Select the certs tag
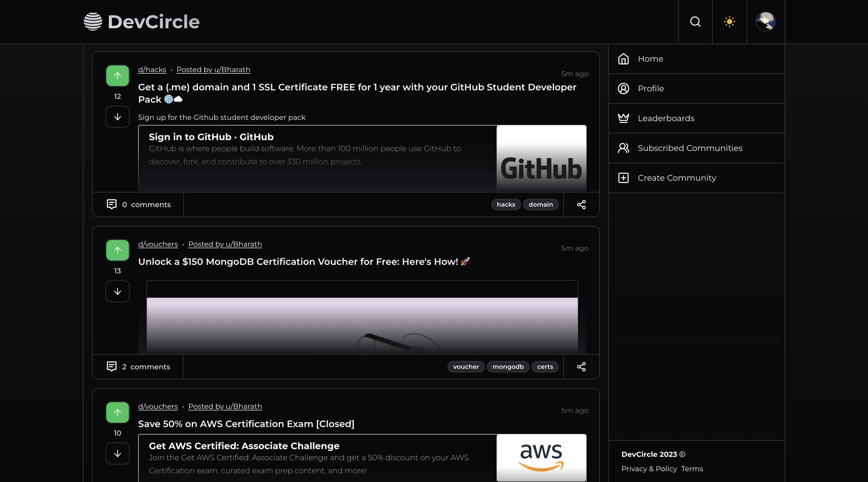The width and height of the screenshot is (868, 482). (545, 367)
